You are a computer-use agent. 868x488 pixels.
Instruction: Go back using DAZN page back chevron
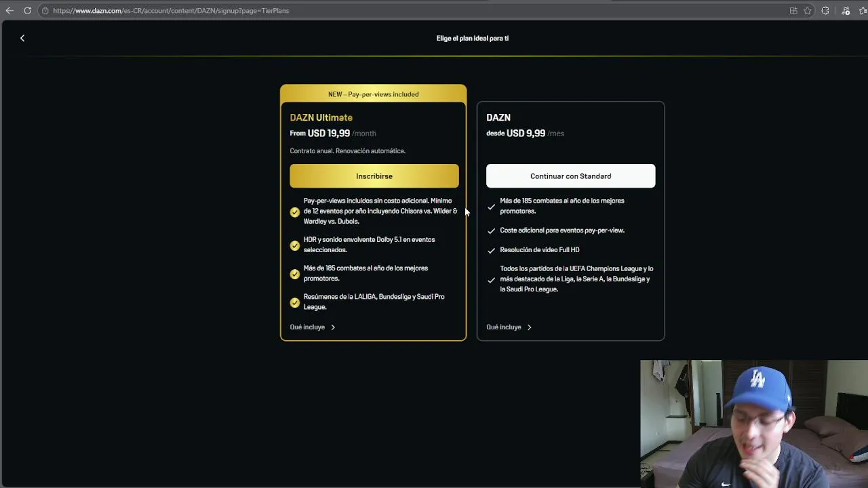tap(22, 39)
